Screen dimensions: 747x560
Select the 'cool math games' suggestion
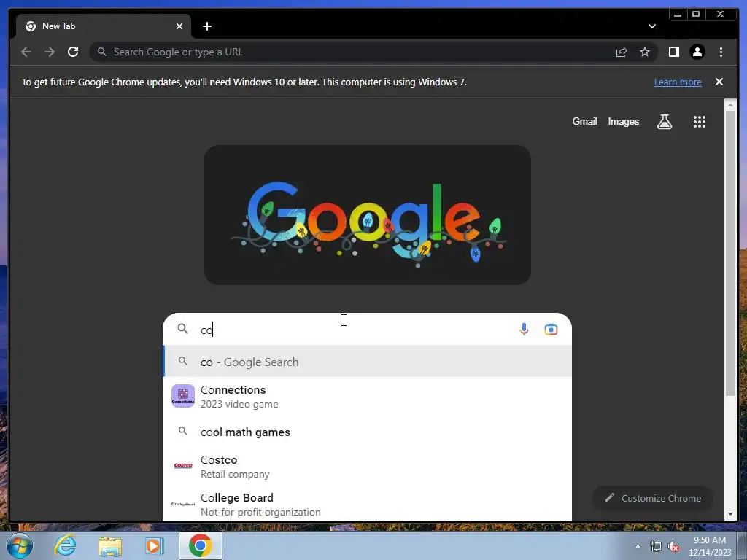pos(367,432)
